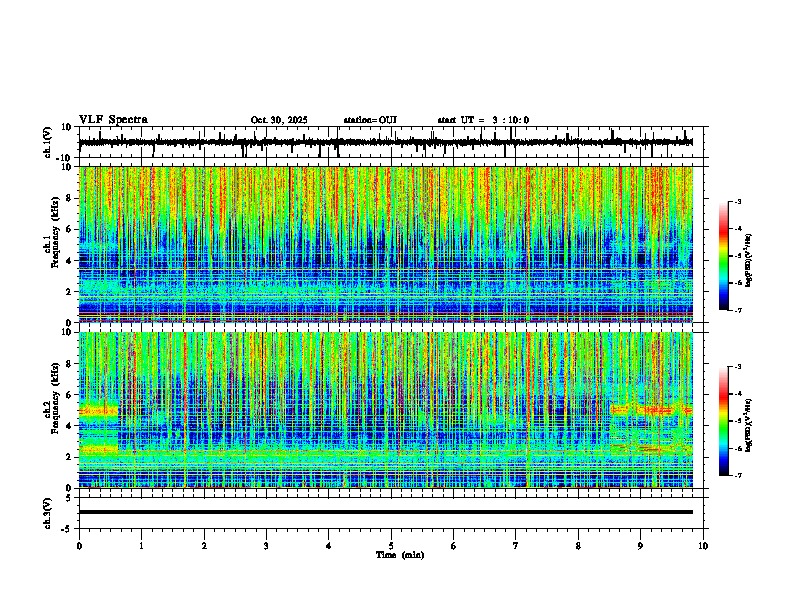Click the "start UT = 3 :10: 0" text
Image resolution: width=792 pixels, height=612 pixels.
(483, 120)
